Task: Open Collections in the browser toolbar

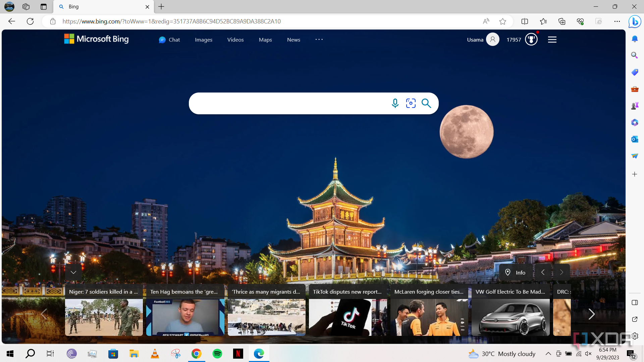Action: point(562,21)
